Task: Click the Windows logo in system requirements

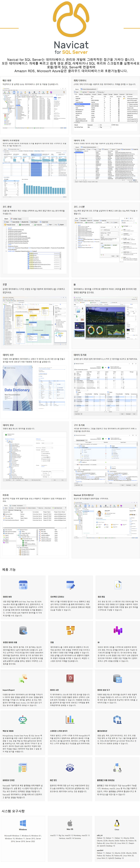Action: pyautogui.click(x=23, y=823)
